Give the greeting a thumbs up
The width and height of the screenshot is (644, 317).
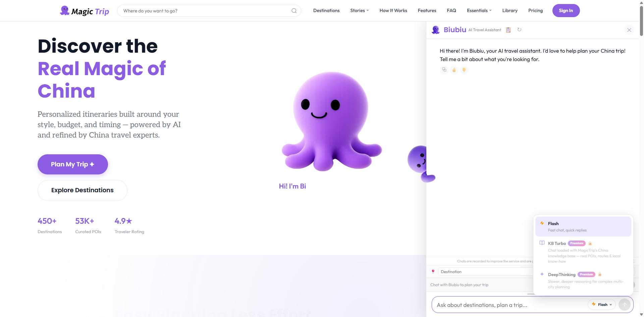[x=454, y=70]
